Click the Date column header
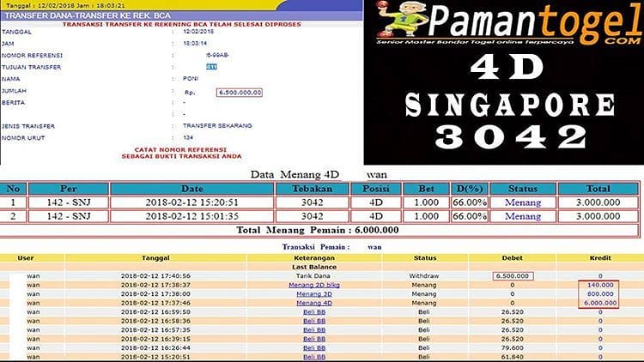The width and height of the screenshot is (644, 362). (191, 189)
